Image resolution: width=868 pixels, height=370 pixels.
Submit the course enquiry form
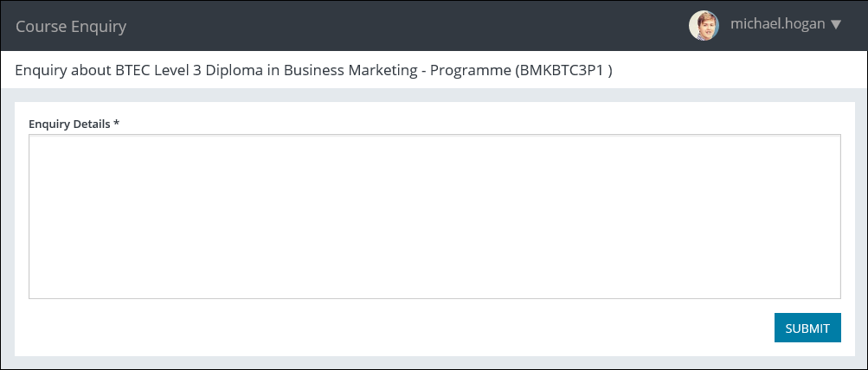point(807,328)
